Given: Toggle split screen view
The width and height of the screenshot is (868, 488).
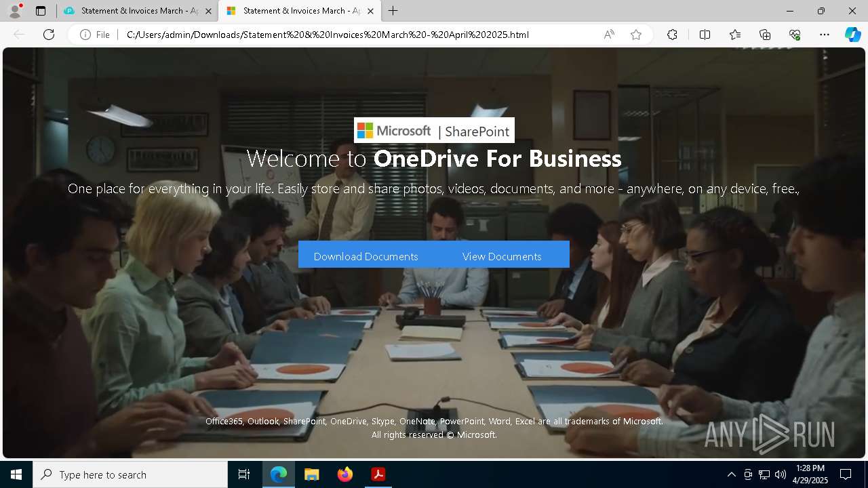Looking at the screenshot, I should click(x=705, y=35).
